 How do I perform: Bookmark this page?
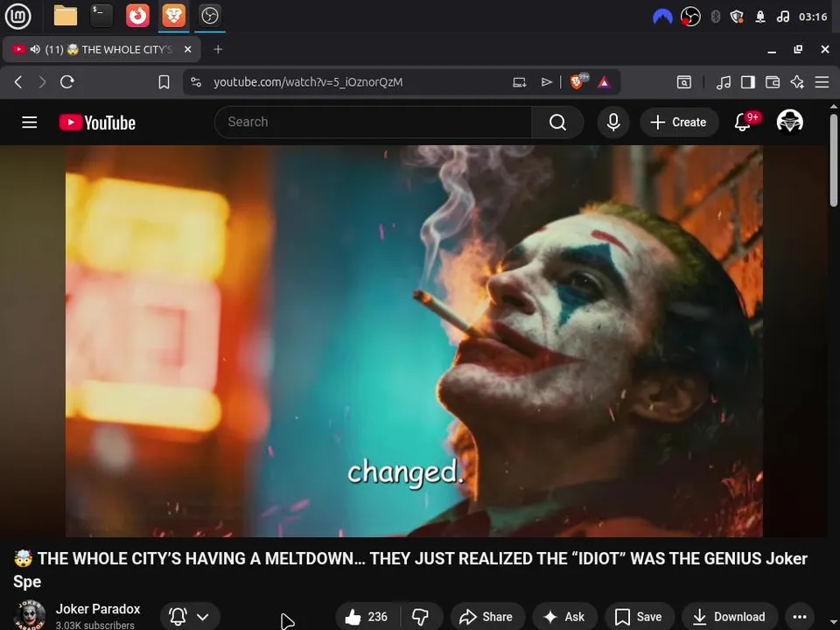(164, 82)
